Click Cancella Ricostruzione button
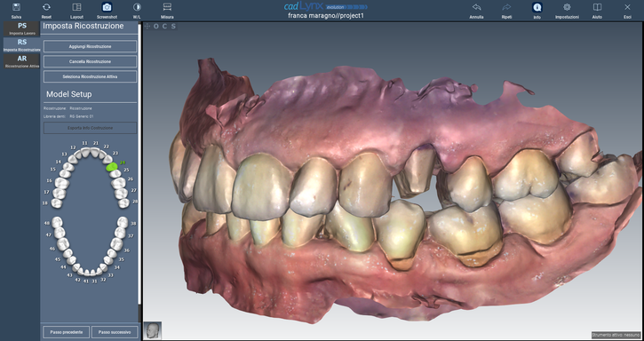 [x=90, y=61]
